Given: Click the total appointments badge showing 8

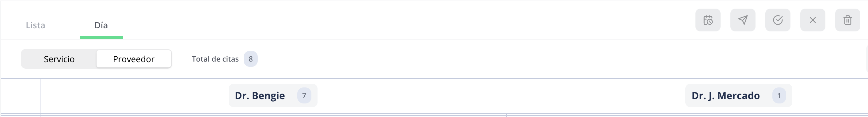Looking at the screenshot, I should (x=251, y=59).
